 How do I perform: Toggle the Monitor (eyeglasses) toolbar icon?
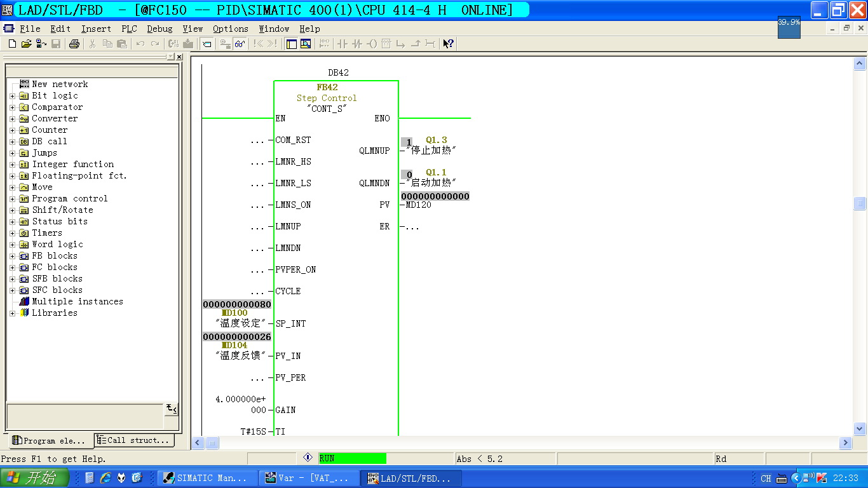(x=240, y=44)
